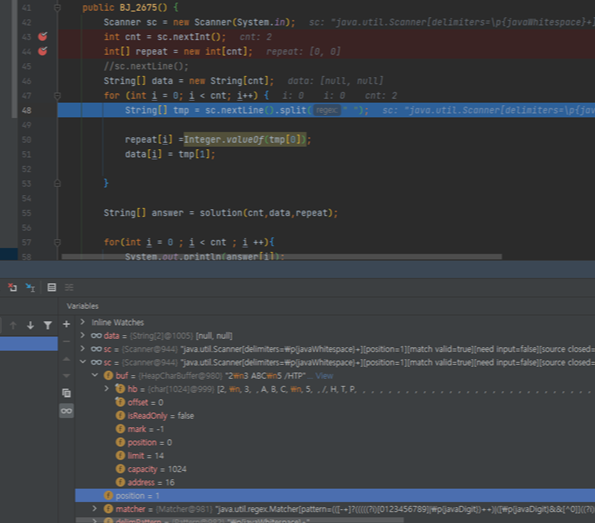Click the next frame down arrow
The width and height of the screenshot is (595, 523).
[x=30, y=325]
